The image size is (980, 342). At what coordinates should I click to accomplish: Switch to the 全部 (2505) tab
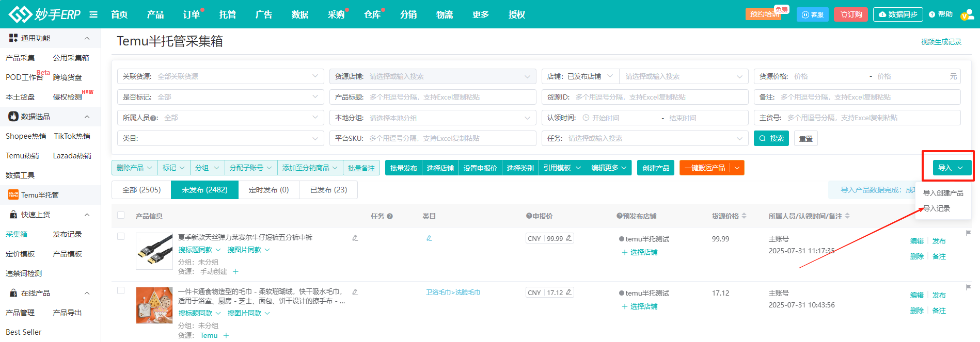(x=141, y=190)
